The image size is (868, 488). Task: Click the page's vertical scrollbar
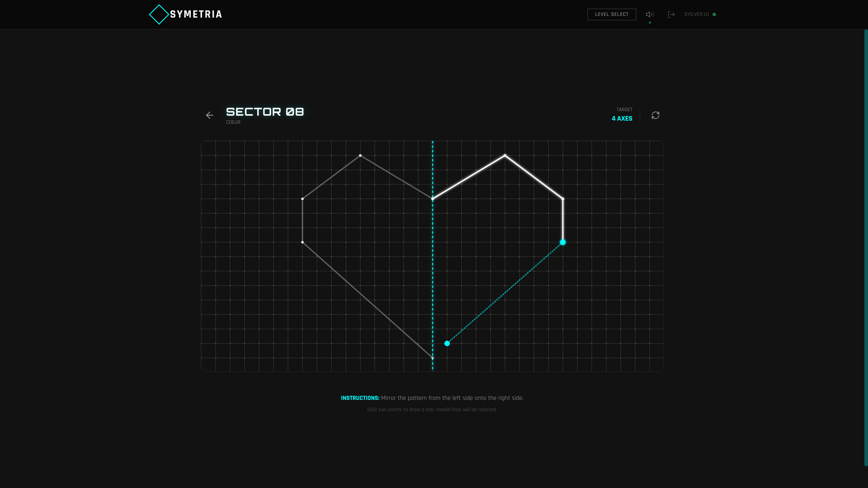click(x=866, y=248)
